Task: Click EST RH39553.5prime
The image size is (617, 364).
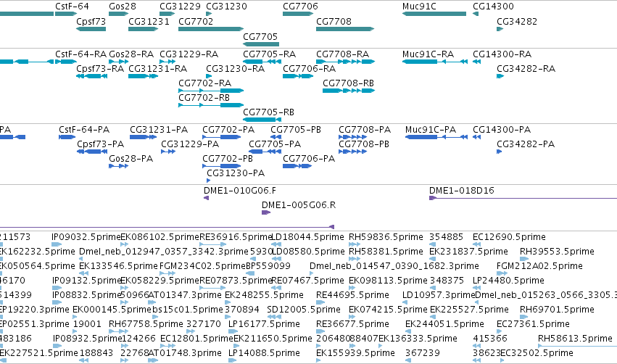Action: pos(524,259)
